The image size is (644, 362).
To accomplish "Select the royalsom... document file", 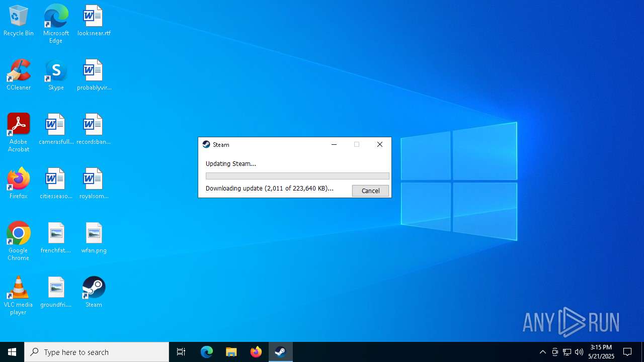I will [x=94, y=184].
